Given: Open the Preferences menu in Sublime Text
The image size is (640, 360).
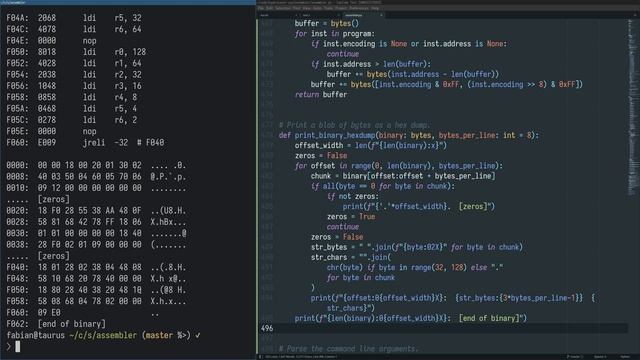Looking at the screenshot, I should coord(358,8).
